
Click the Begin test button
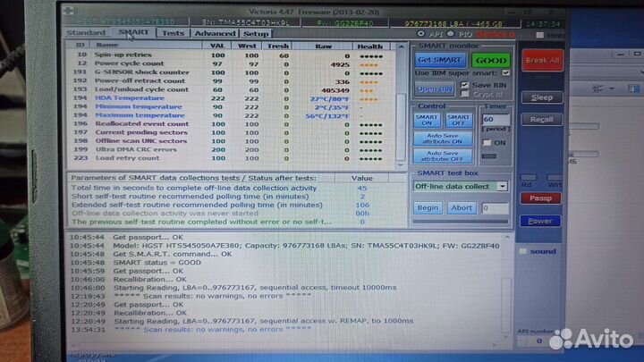[x=428, y=207]
